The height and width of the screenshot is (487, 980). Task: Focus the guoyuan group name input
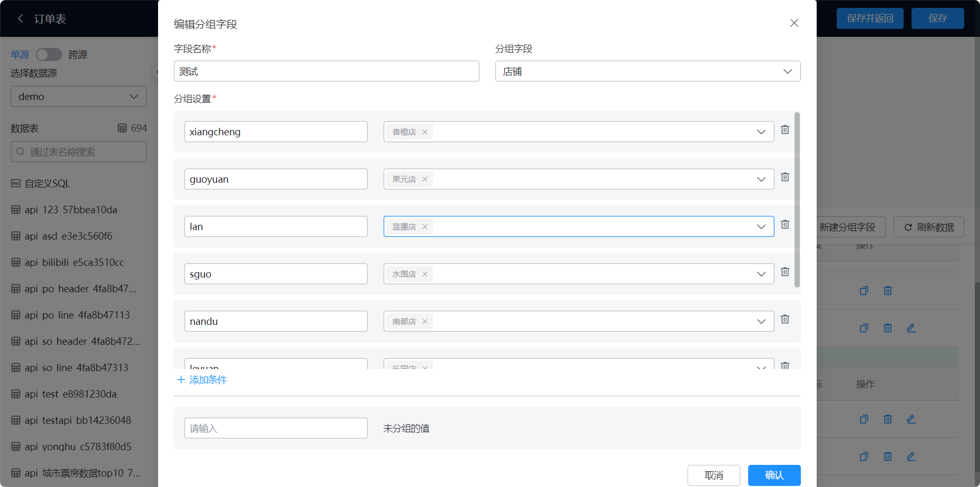(x=276, y=179)
